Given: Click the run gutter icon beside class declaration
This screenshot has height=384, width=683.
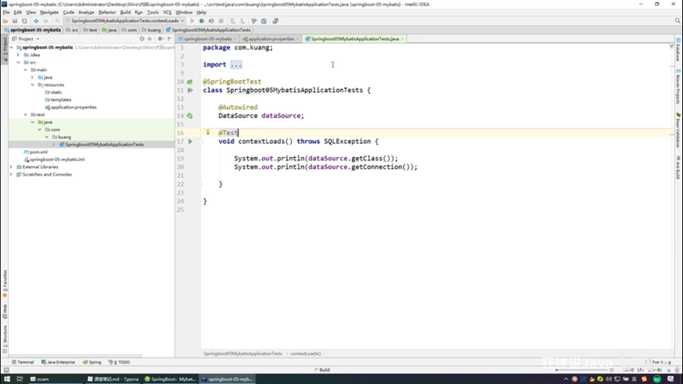Looking at the screenshot, I should click(190, 90).
